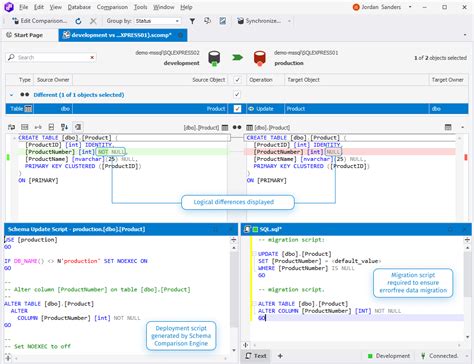474x364 pixels.
Task: Click the source development database icon
Action: (214, 58)
